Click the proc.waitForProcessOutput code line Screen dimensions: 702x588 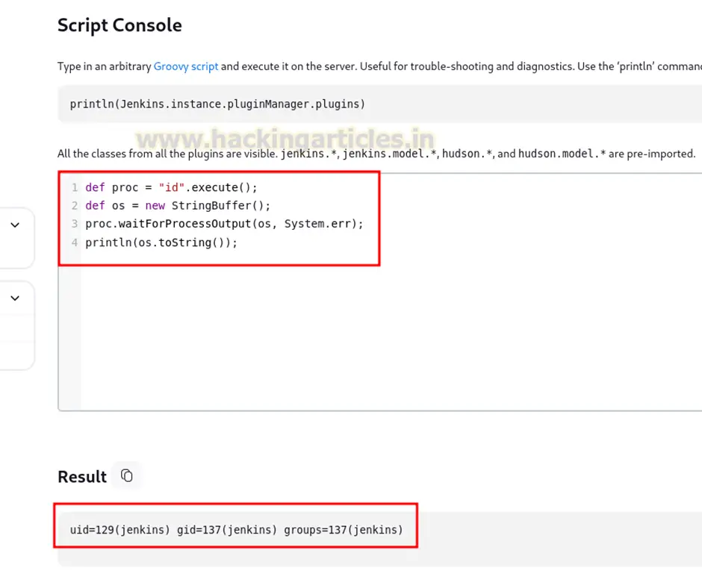tap(224, 224)
